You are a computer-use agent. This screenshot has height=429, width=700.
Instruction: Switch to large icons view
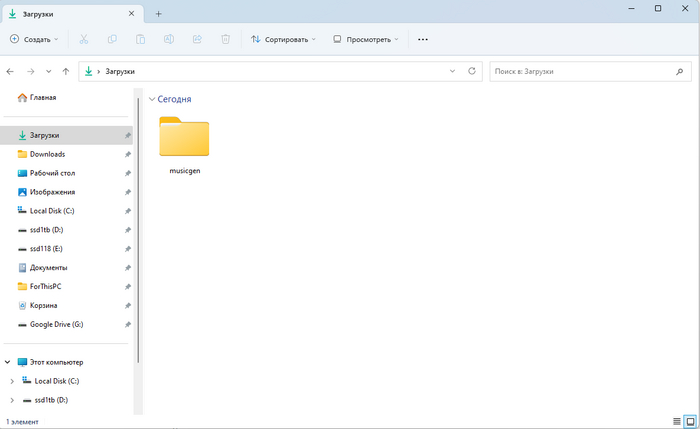(690, 422)
